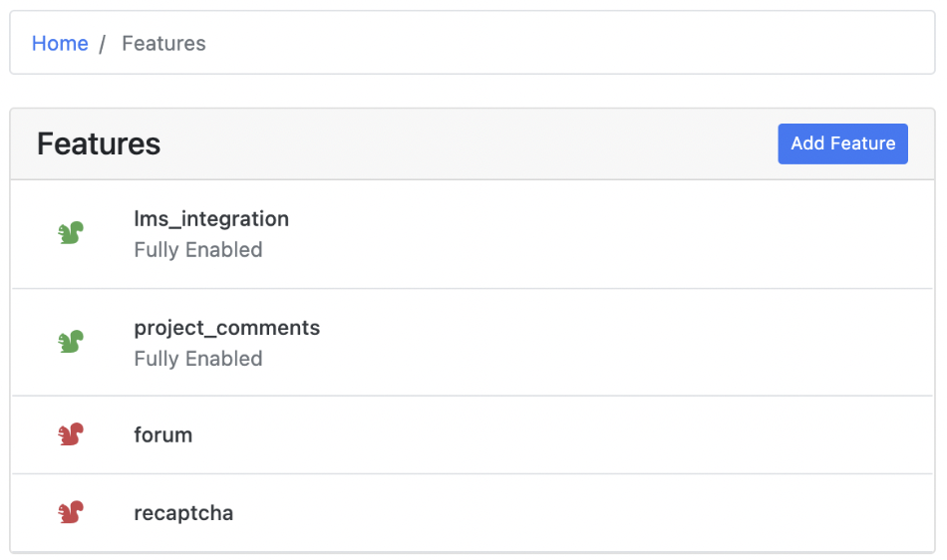
Task: Click the Features panel heading text
Action: [x=99, y=144]
